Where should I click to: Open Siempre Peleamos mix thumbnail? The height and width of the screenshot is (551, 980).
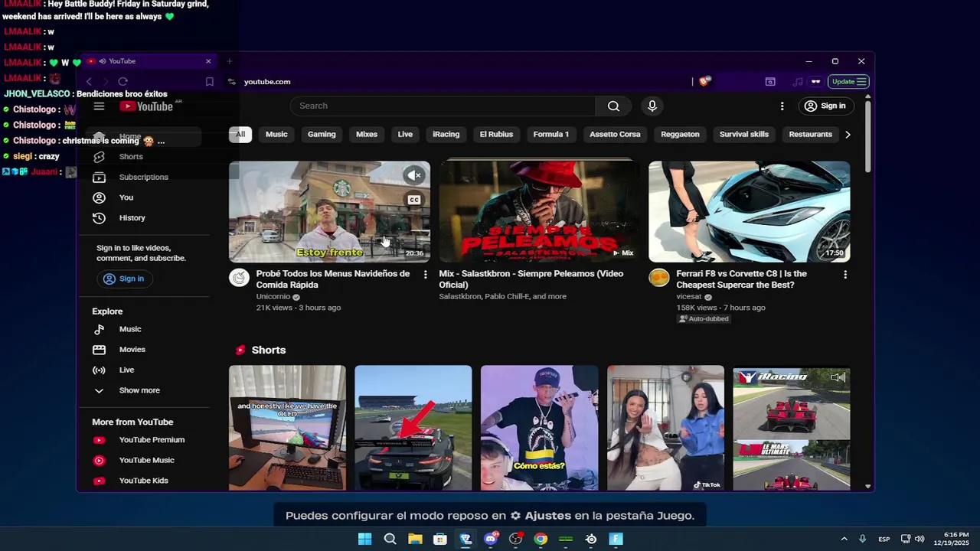click(x=539, y=212)
